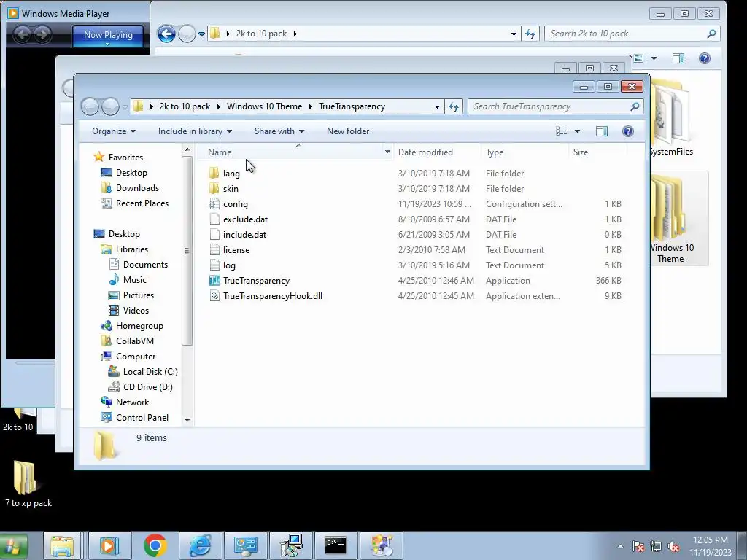Screen dimensions: 747x560
Task: Open the Share with dropdown
Action: pos(279,131)
